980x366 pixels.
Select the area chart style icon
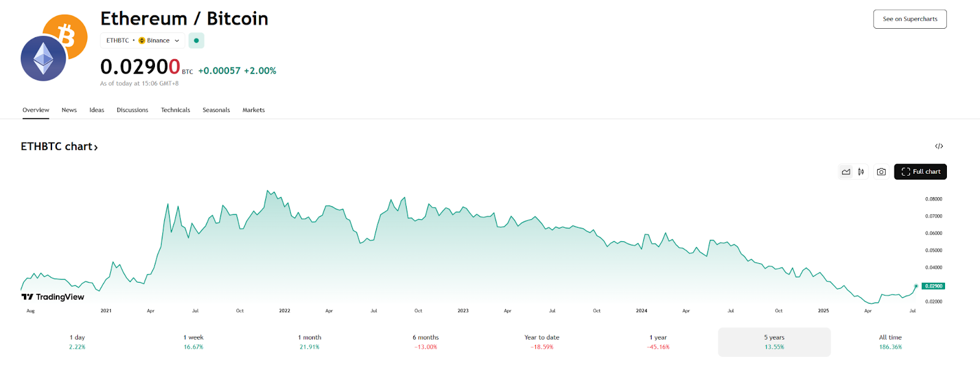pyautogui.click(x=846, y=172)
